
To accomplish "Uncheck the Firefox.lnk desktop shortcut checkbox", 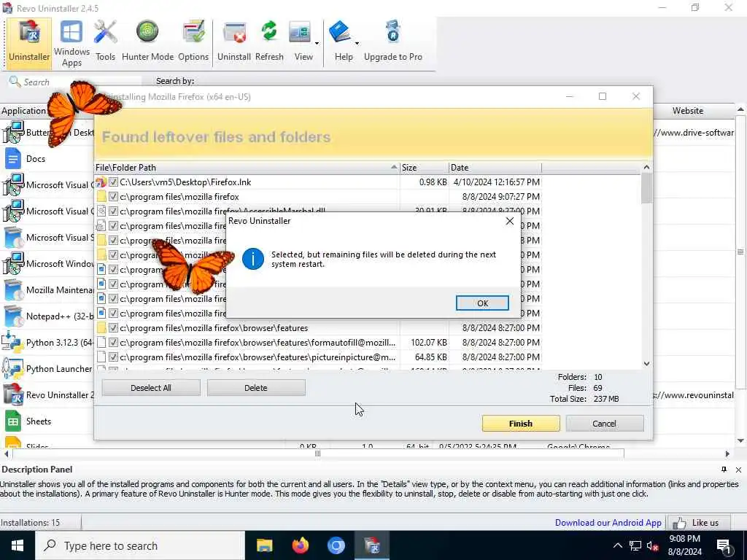I will [x=113, y=182].
